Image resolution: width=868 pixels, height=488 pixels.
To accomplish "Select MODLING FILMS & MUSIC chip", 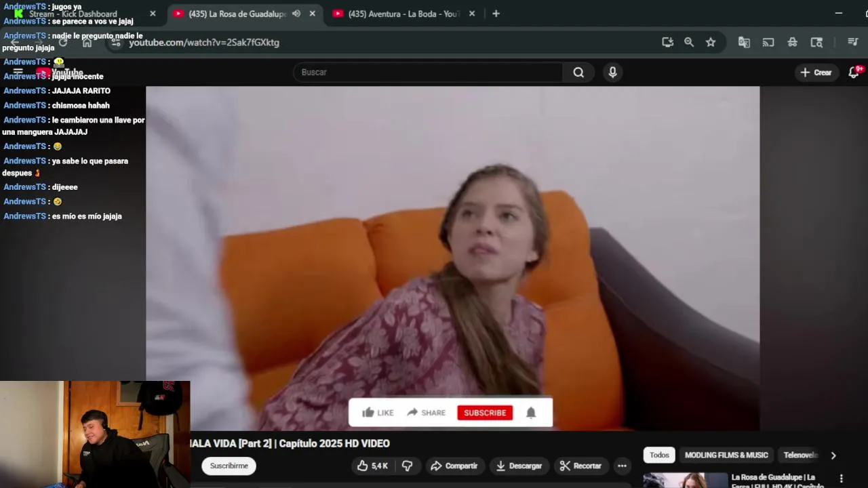I will pyautogui.click(x=726, y=455).
